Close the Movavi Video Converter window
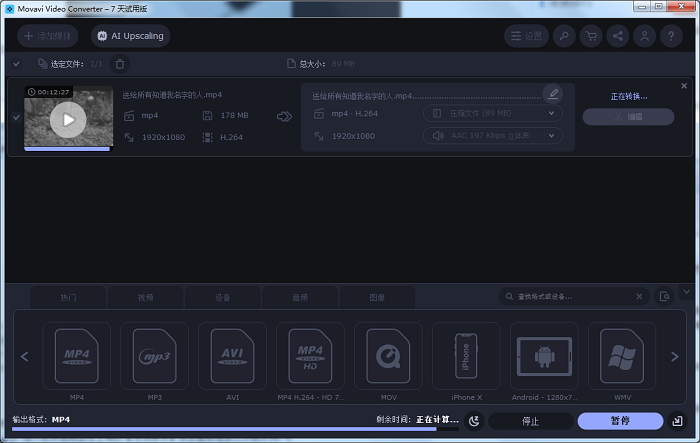The height and width of the screenshot is (443, 700). 681,7
